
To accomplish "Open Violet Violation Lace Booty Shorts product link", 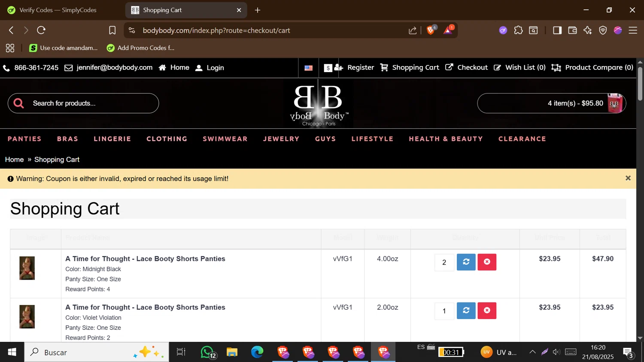I will point(145,307).
